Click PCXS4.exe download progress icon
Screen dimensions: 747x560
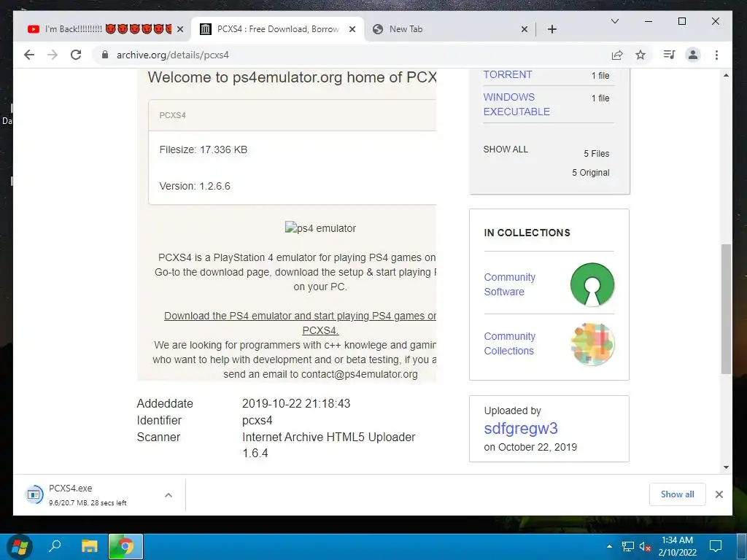point(34,495)
